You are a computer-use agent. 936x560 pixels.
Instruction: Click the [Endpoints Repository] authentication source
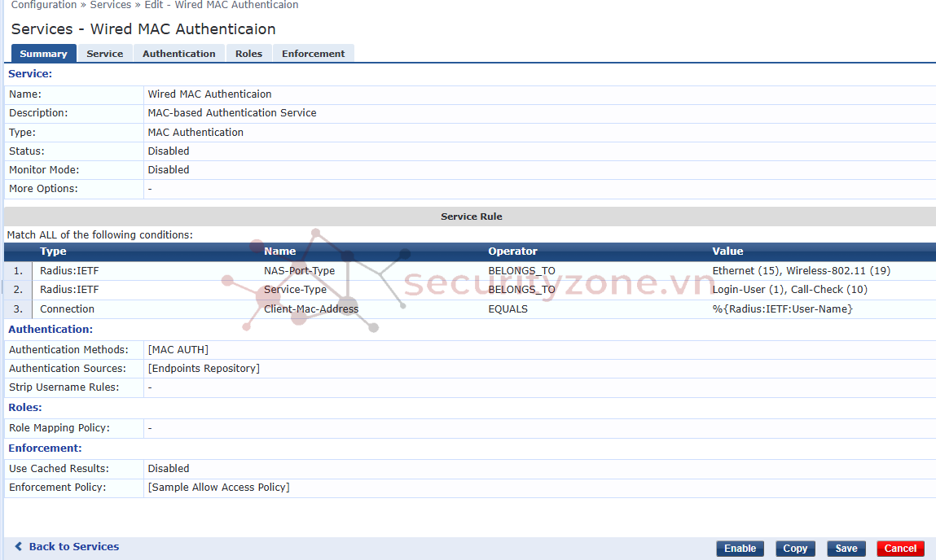(x=204, y=369)
